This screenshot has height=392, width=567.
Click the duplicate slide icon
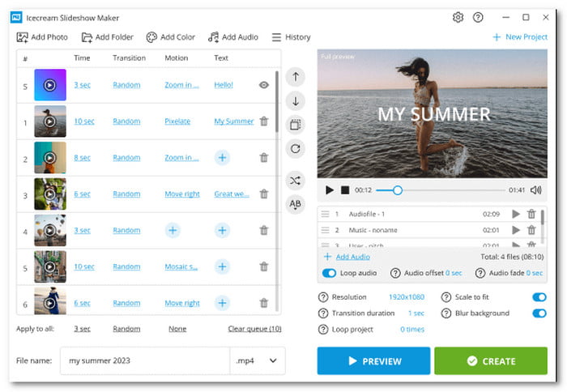(x=296, y=125)
